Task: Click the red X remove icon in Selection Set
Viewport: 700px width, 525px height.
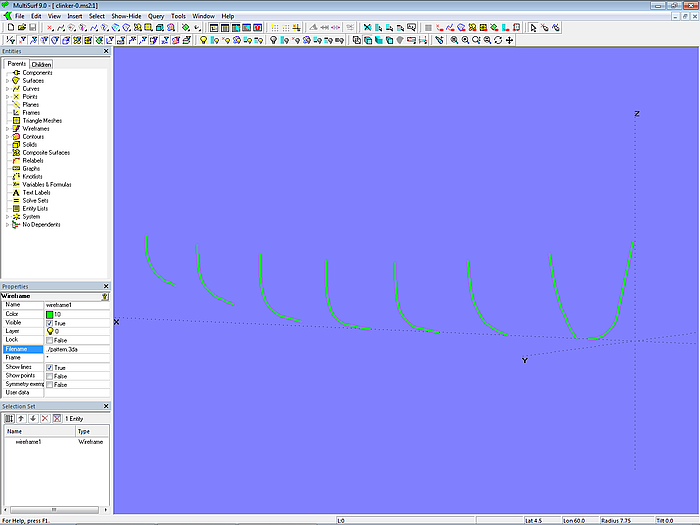Action: tap(45, 417)
